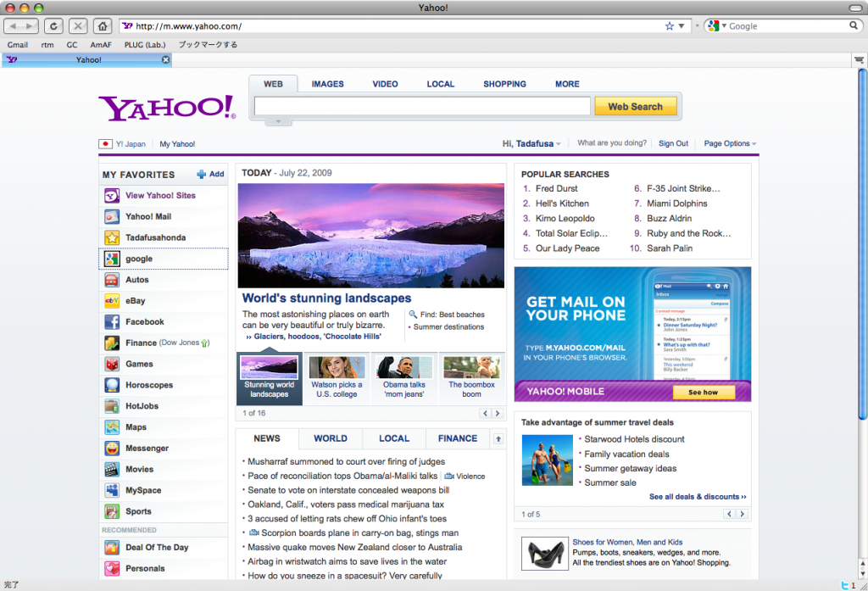Click the Twitter bird icon in status bar
This screenshot has width=868, height=591.
(x=845, y=585)
